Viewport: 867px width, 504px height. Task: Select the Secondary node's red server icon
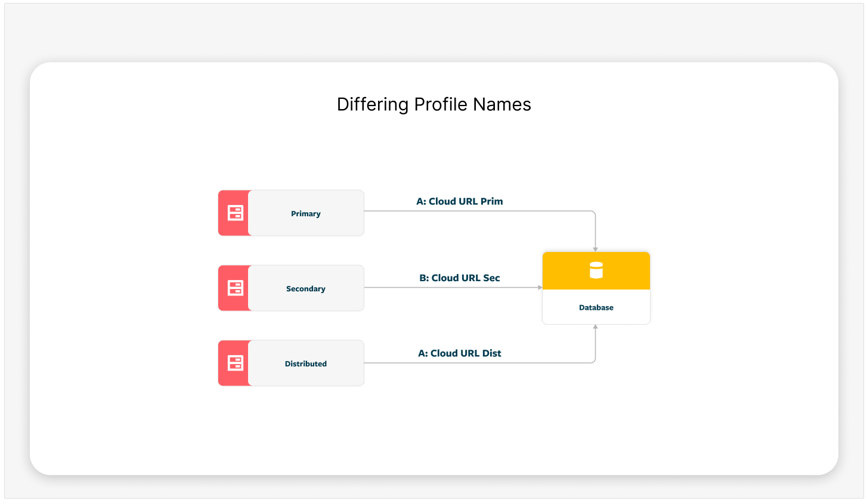click(236, 288)
